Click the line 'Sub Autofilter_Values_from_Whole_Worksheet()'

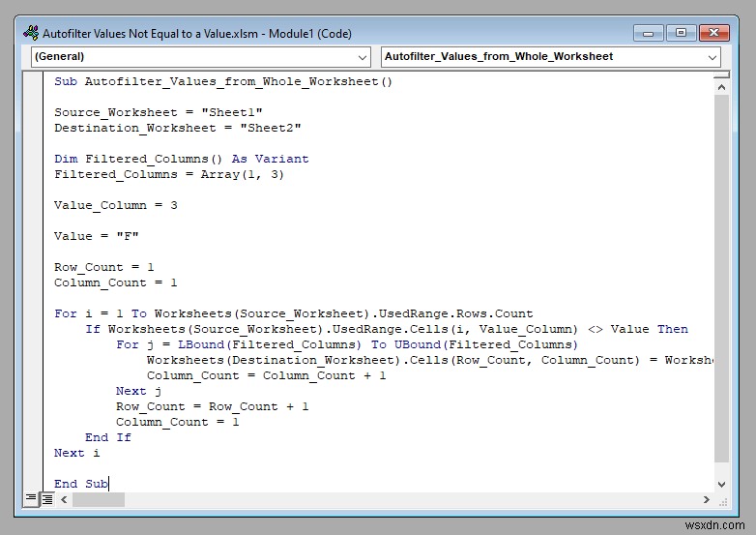223,81
